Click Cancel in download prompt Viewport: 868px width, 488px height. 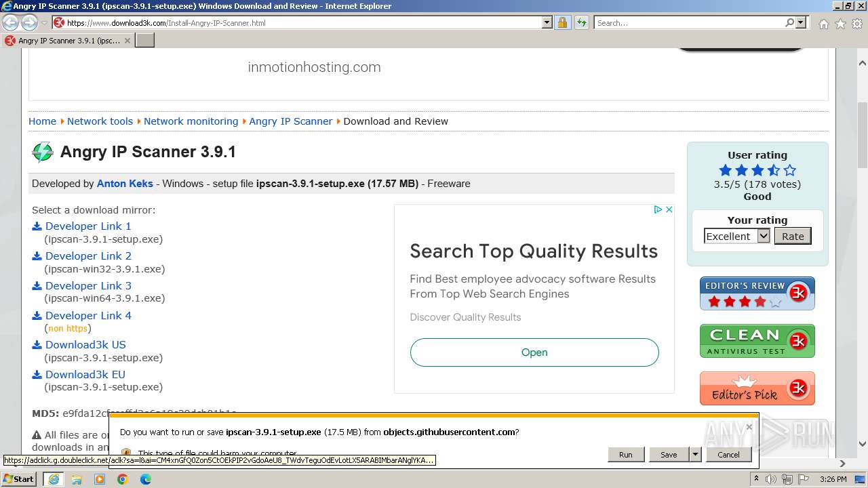(728, 455)
